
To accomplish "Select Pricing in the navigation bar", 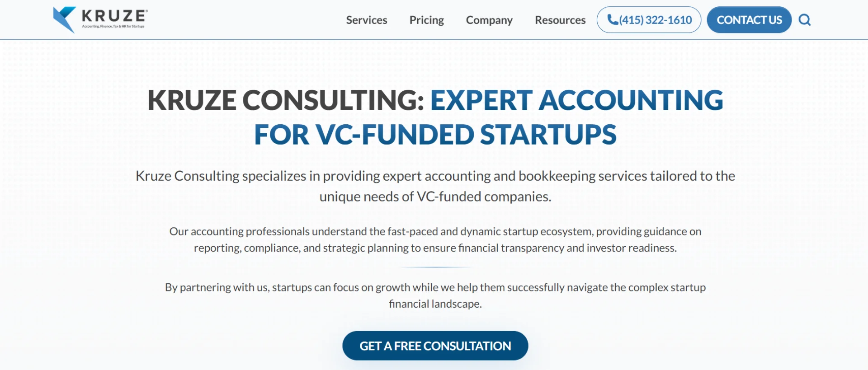I will point(426,20).
